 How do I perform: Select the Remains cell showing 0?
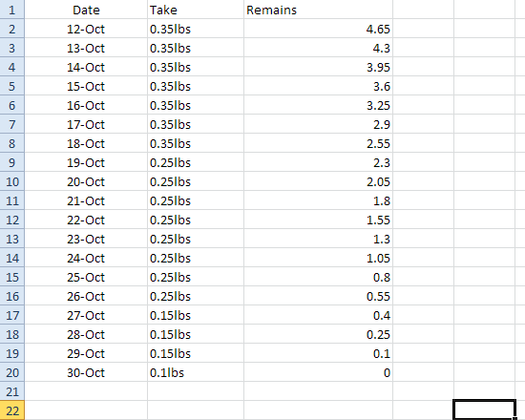click(x=318, y=372)
